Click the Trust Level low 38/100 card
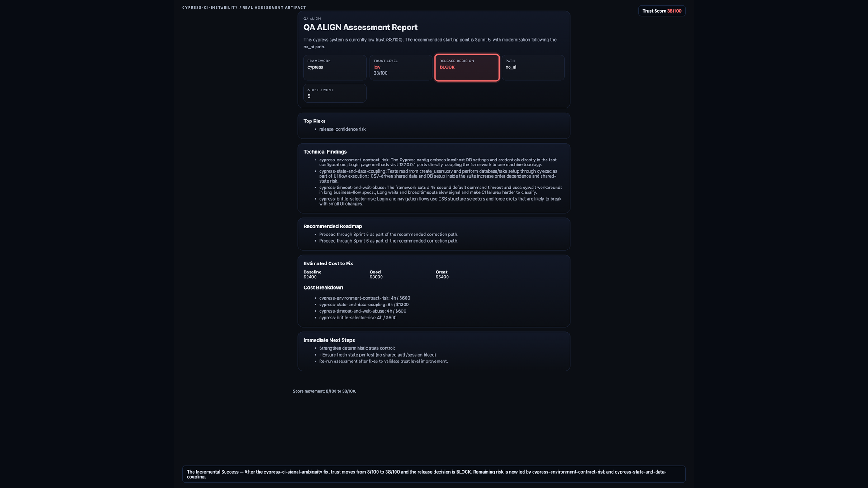The image size is (868, 488). pos(401,68)
